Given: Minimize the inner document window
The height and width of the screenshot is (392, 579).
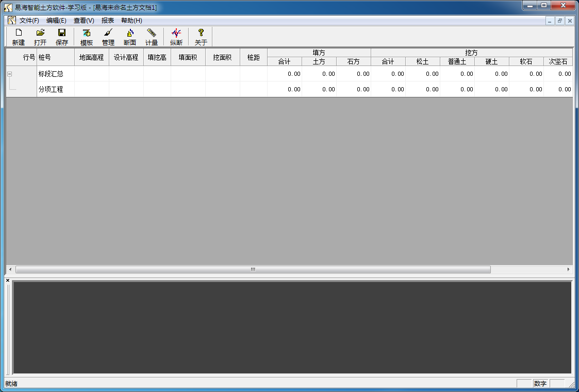Looking at the screenshot, I should click(x=550, y=21).
